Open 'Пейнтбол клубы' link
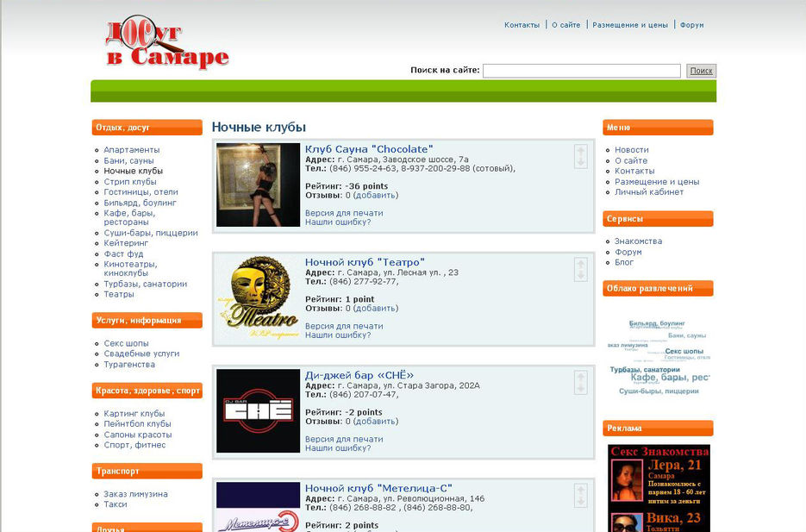This screenshot has width=806, height=532. [x=137, y=423]
